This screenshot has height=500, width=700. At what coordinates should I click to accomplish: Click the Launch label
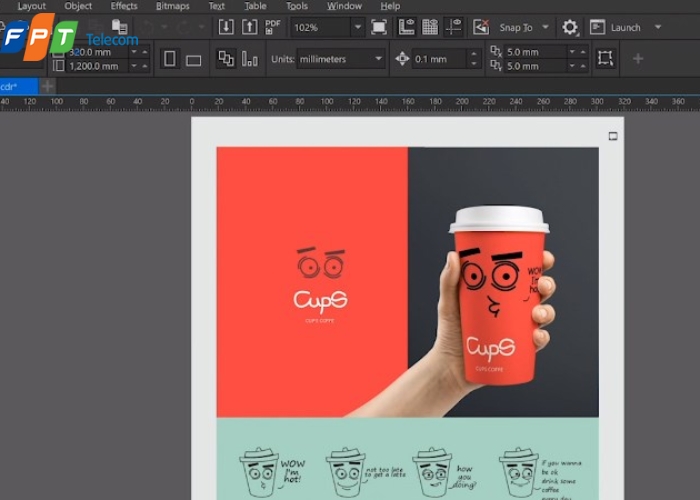pos(625,28)
